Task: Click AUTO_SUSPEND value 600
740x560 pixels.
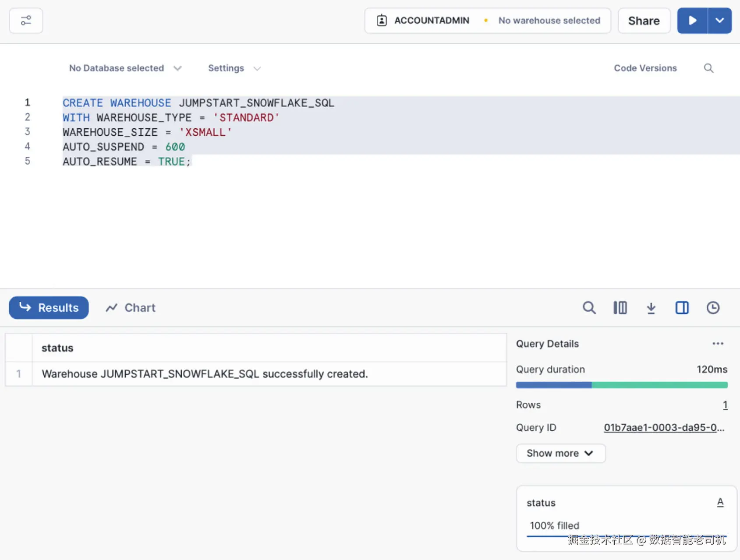Action: click(175, 147)
